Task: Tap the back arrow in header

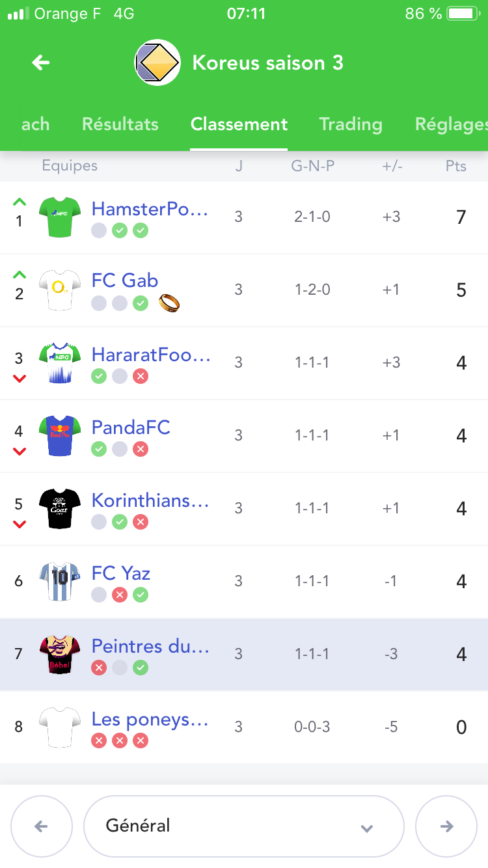Action: 41,62
